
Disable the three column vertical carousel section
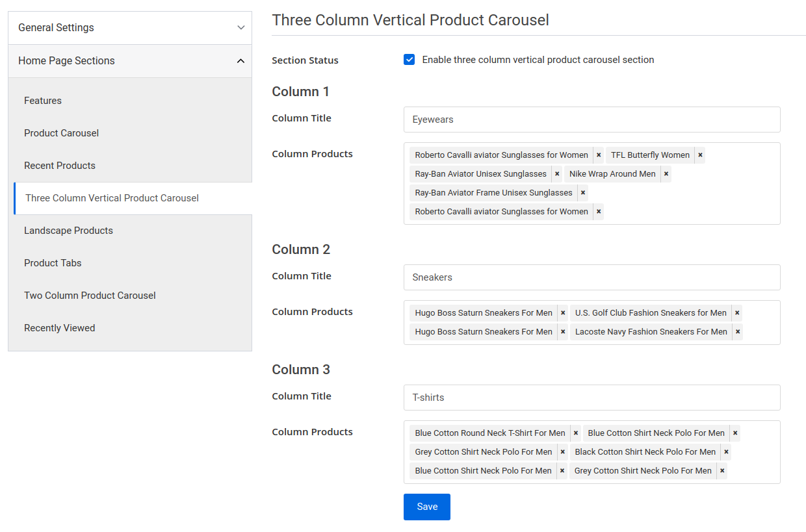[409, 59]
